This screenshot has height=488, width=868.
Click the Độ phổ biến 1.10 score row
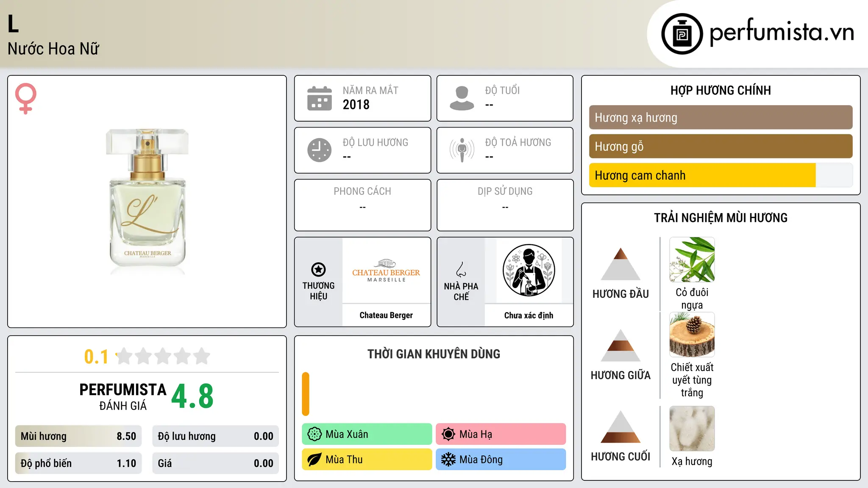[x=78, y=463]
